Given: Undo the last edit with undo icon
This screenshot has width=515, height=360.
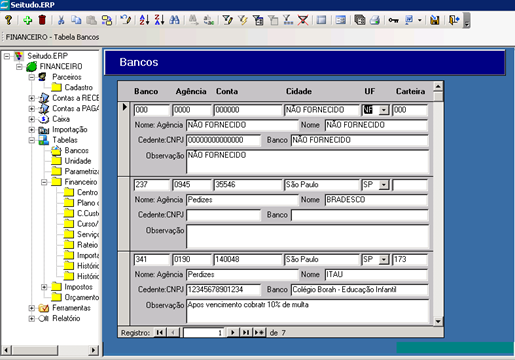Looking at the screenshot, I should [x=126, y=20].
